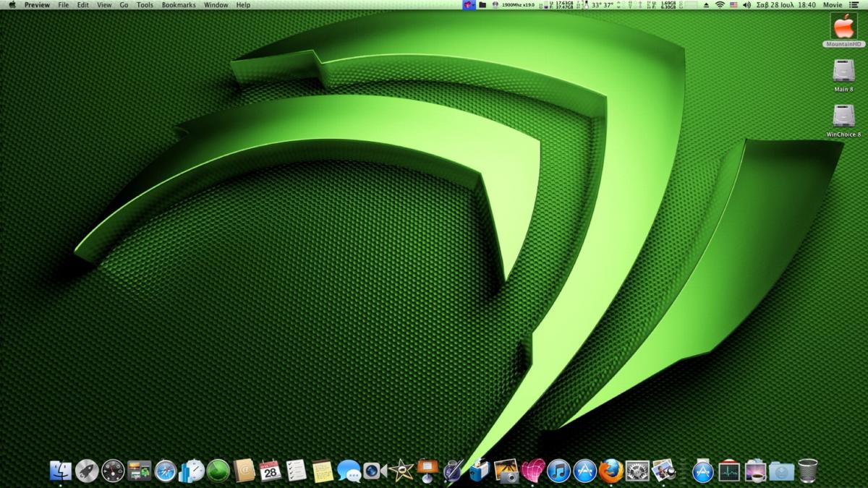The width and height of the screenshot is (868, 488).
Task: Select the Main 8 drive icon
Action: pyautogui.click(x=843, y=75)
